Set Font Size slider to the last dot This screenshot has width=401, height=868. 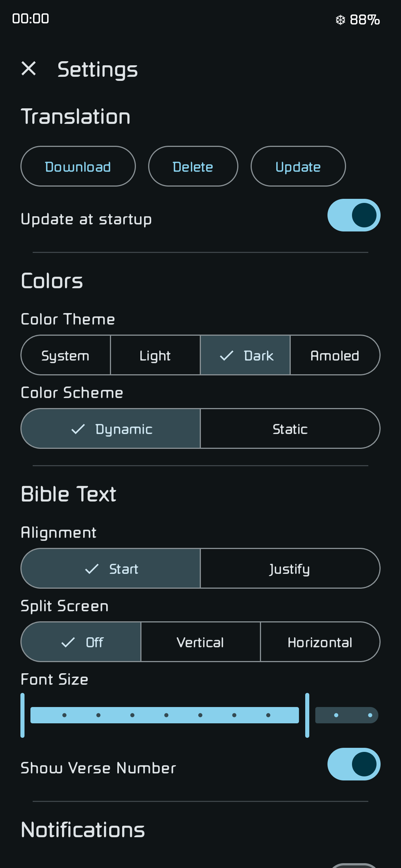click(370, 715)
